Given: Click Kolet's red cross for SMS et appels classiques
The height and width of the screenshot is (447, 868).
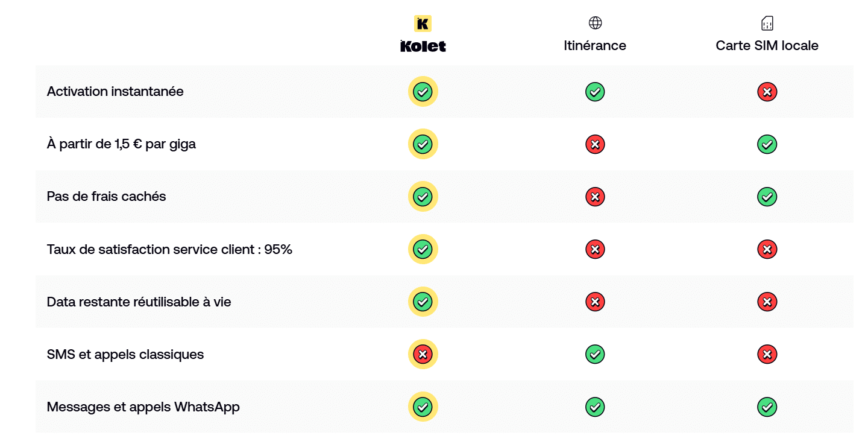Looking at the screenshot, I should pyautogui.click(x=423, y=354).
